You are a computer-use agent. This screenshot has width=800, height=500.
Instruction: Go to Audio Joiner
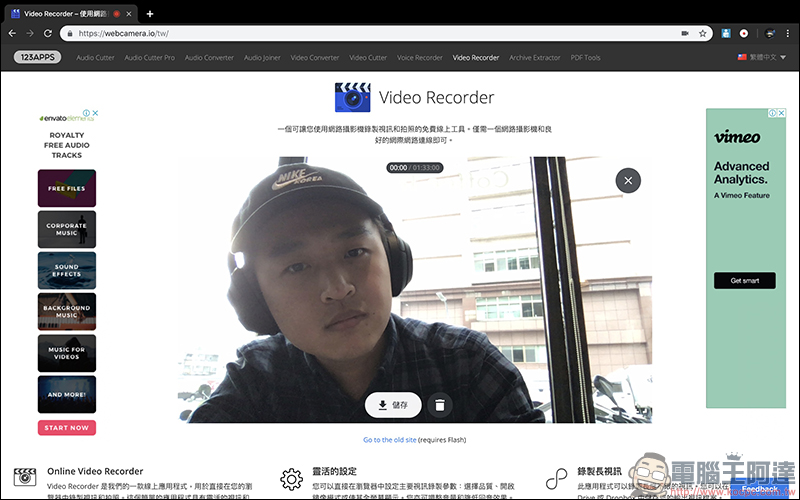(262, 58)
